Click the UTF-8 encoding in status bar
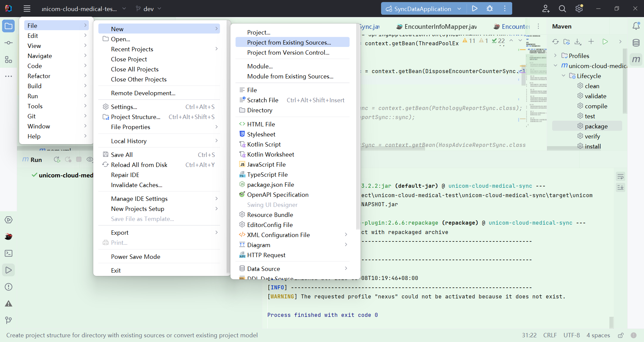The width and height of the screenshot is (644, 342). pyautogui.click(x=572, y=335)
